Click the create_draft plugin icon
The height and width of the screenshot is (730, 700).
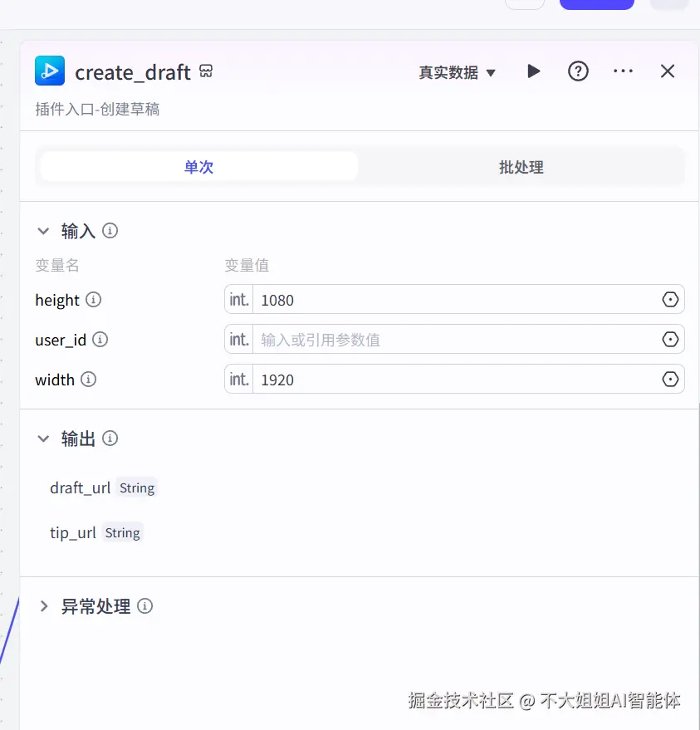point(49,71)
